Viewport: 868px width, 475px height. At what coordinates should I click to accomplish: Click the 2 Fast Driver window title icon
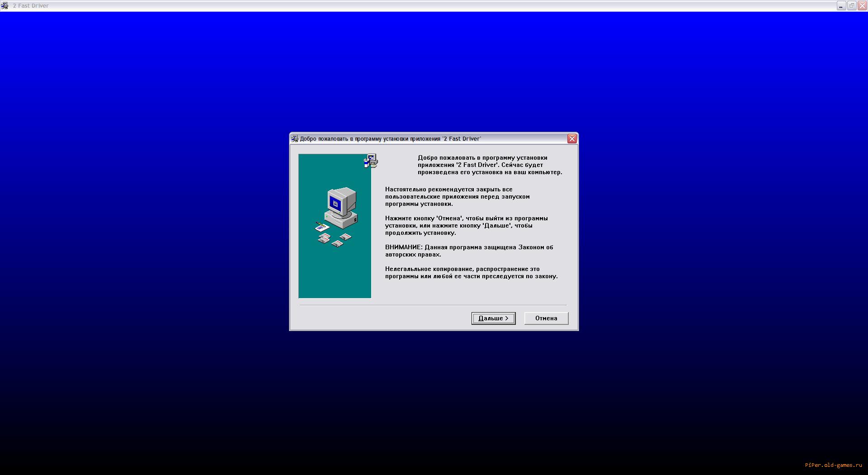click(5, 5)
